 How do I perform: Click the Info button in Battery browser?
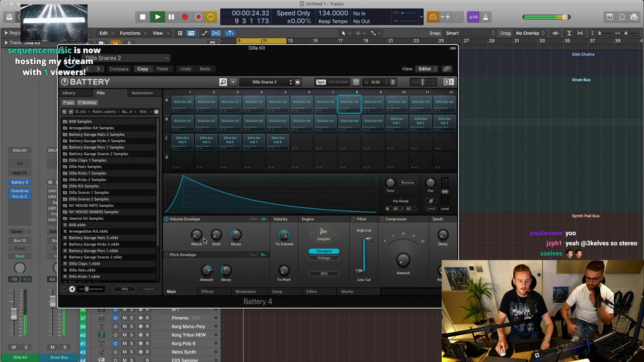click(124, 289)
